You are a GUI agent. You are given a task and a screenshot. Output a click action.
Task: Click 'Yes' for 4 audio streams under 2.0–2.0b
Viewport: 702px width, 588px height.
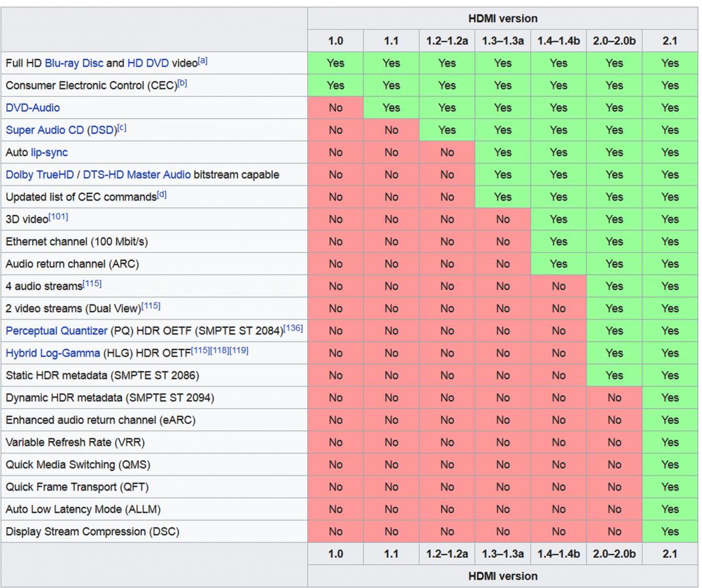[x=614, y=286]
